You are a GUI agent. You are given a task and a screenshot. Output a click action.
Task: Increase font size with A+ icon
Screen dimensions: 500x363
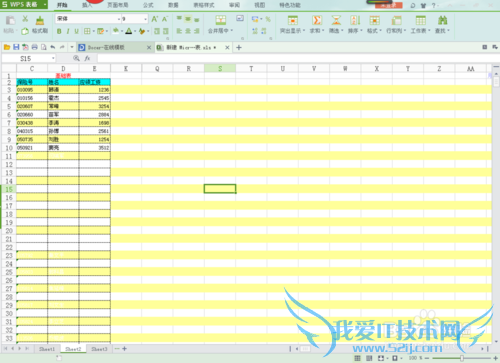(x=154, y=19)
